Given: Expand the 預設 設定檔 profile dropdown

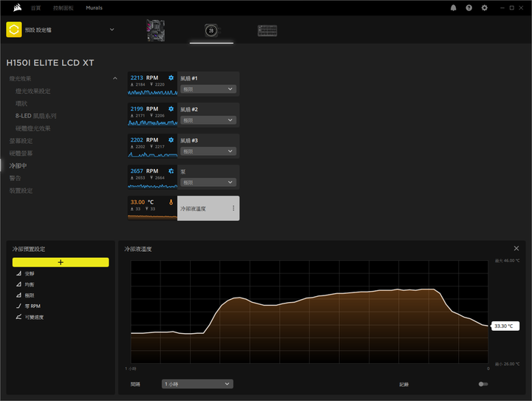Looking at the screenshot, I should (112, 30).
